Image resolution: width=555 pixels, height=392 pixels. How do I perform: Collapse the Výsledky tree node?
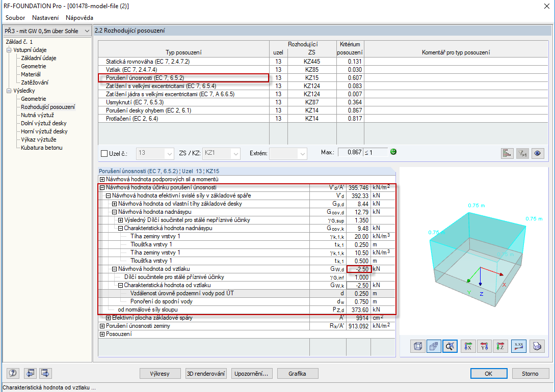[9, 91]
